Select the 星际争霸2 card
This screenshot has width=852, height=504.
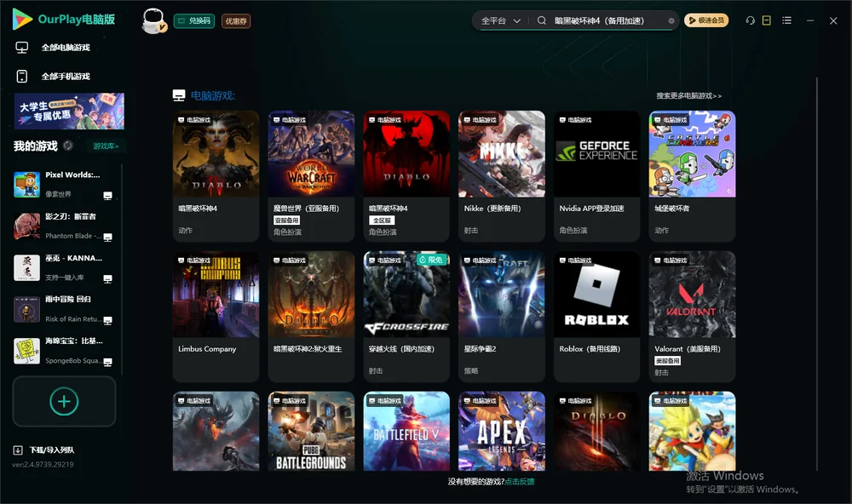coord(502,317)
